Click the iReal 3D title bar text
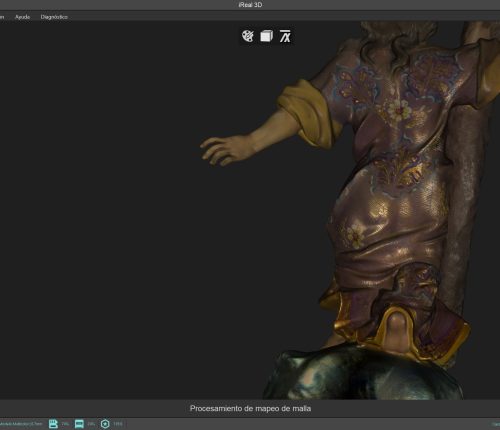 click(250, 5)
